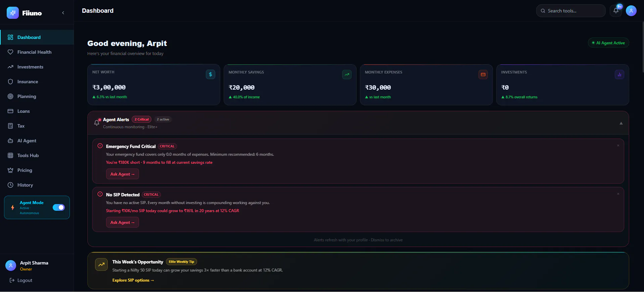Click the page scrollbar thumb

(x=643, y=47)
